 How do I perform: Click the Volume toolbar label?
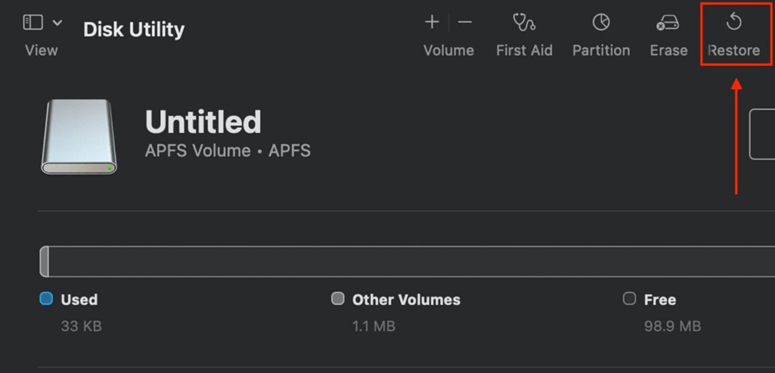point(448,50)
